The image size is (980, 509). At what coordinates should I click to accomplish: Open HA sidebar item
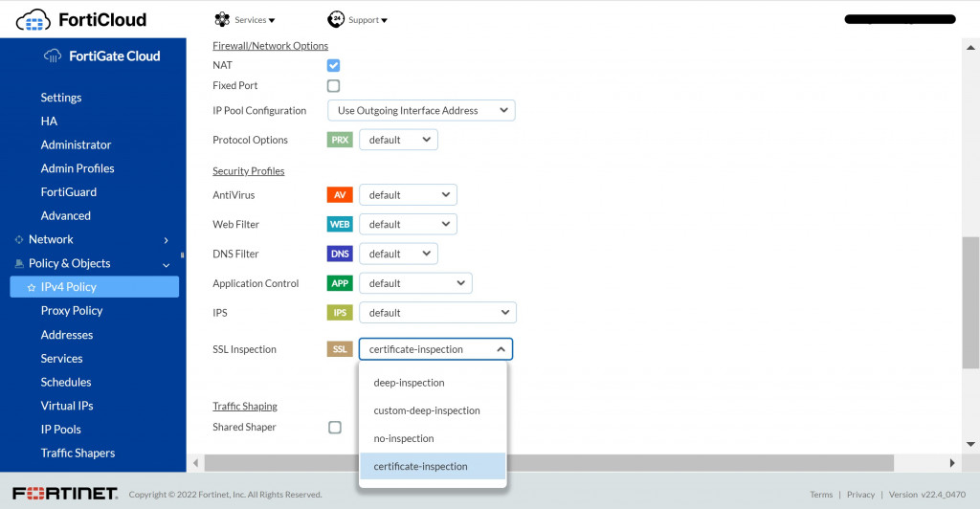[x=49, y=122]
